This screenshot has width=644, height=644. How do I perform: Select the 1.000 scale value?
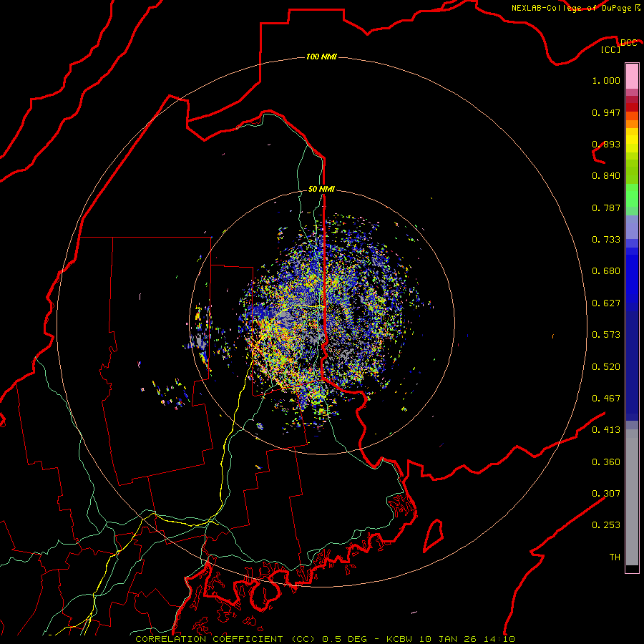click(x=606, y=80)
